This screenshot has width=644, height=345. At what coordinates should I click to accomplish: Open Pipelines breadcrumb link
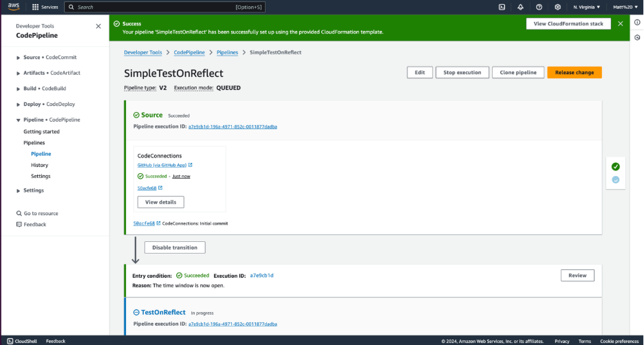[x=228, y=52]
